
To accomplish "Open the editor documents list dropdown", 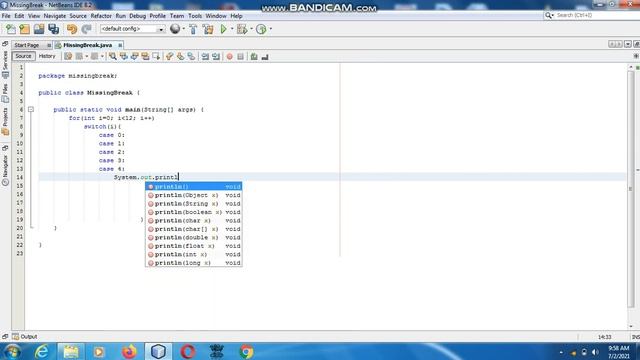I will click(x=628, y=44).
